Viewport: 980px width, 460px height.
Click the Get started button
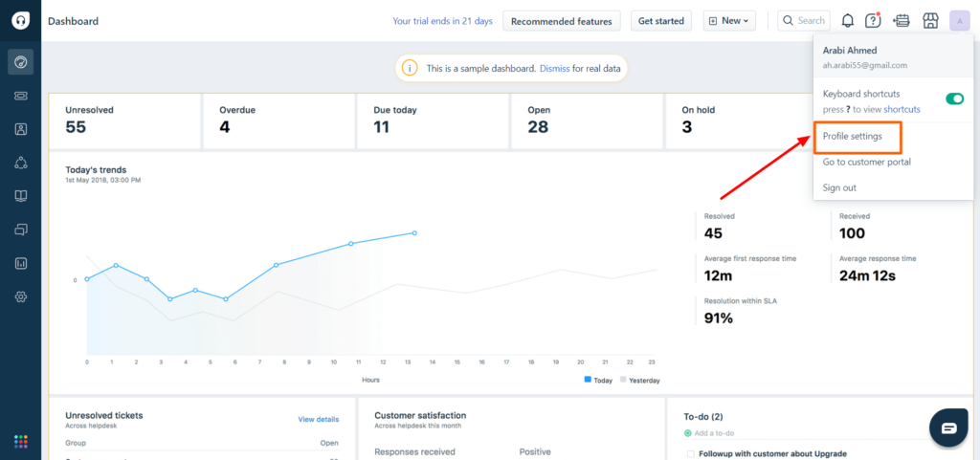661,21
